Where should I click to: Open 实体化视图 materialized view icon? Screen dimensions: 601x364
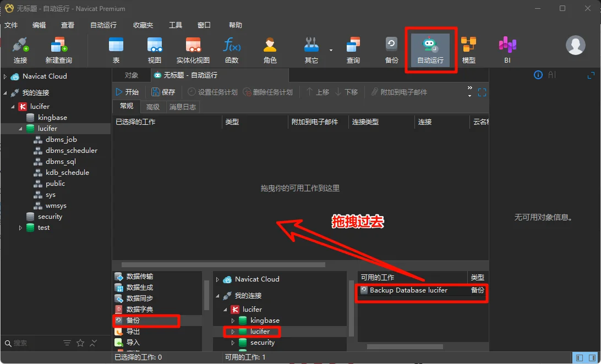193,49
